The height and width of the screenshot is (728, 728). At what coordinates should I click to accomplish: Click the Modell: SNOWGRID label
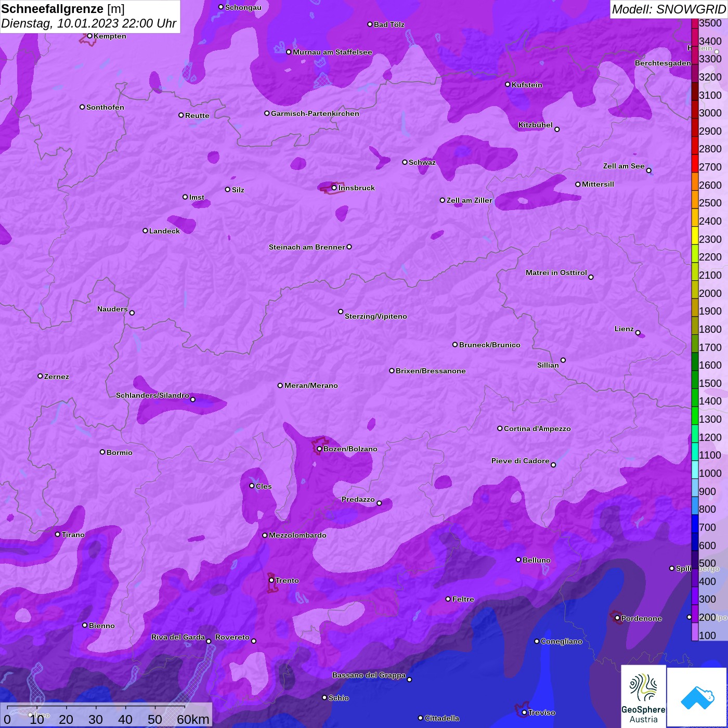click(x=668, y=9)
